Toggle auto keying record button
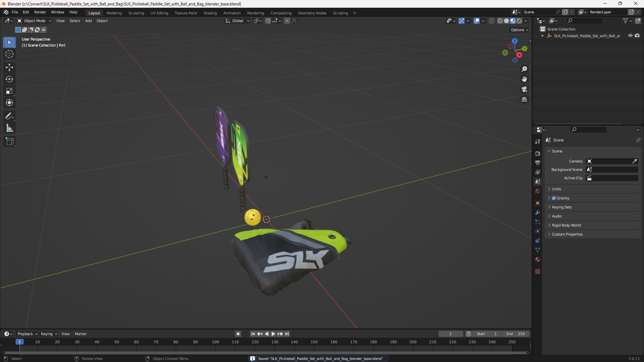 click(238, 334)
